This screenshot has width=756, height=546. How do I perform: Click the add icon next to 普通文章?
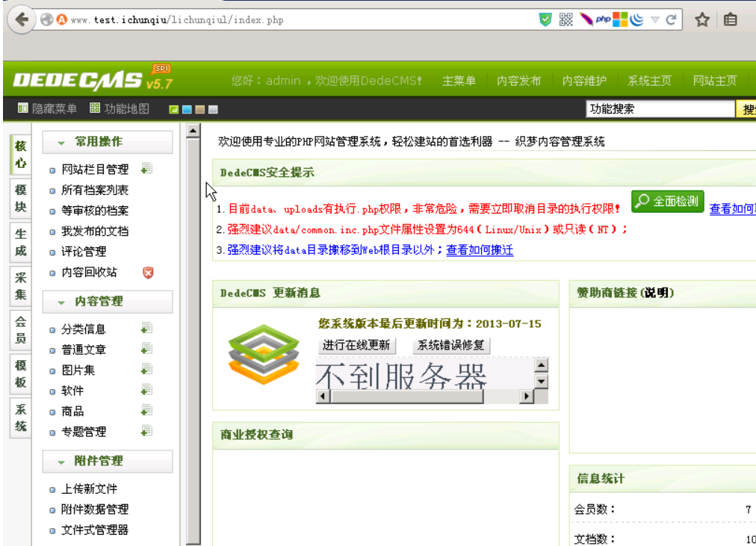[x=147, y=349]
